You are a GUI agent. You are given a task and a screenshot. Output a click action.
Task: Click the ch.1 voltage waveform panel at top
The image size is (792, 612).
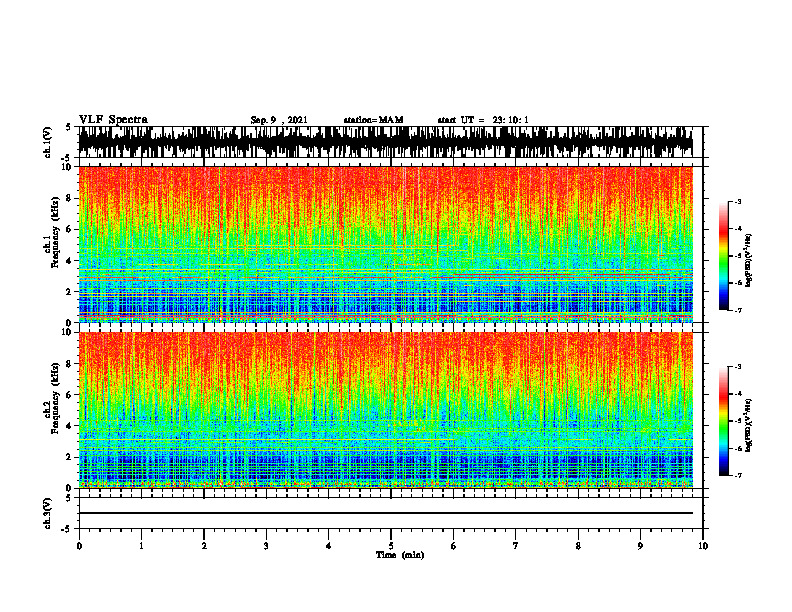click(385, 142)
